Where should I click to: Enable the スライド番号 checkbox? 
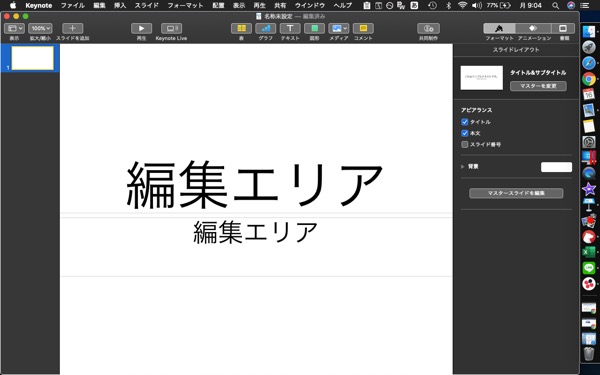coord(465,144)
